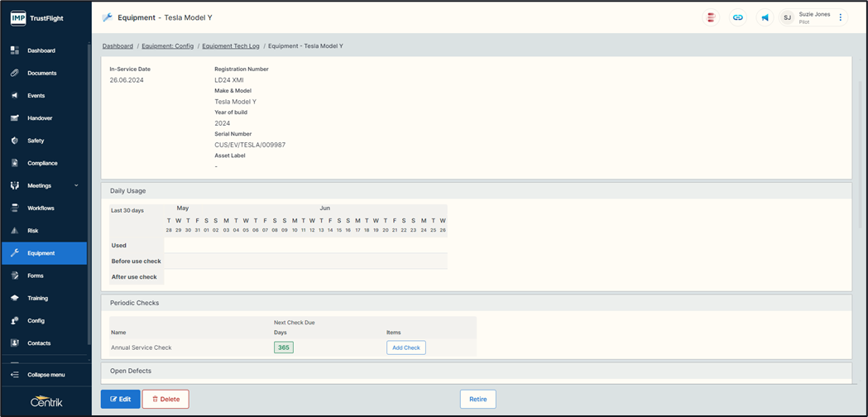
Task: Click serial number CUS/EV/TESLA/009987
Action: pos(250,145)
